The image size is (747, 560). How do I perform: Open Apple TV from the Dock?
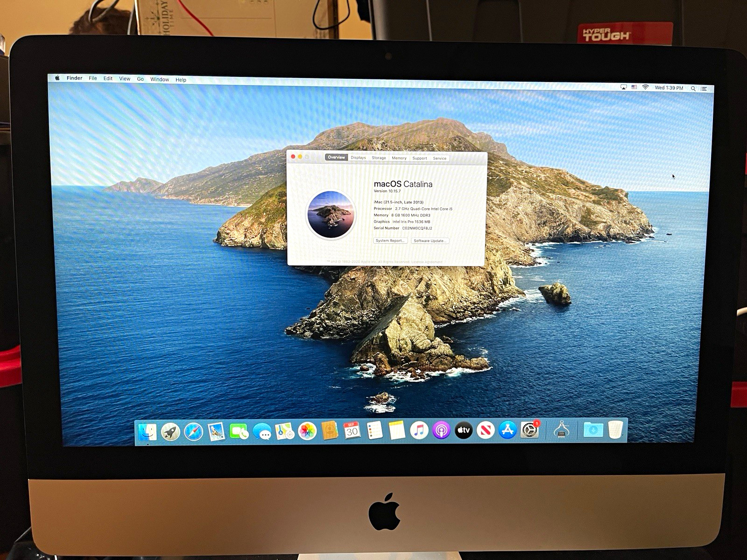pos(464,430)
